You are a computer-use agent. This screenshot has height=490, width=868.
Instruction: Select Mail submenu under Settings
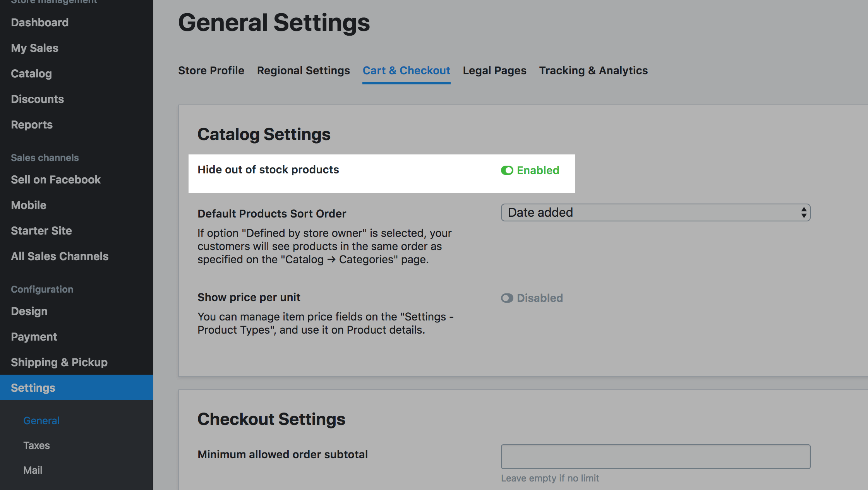[x=33, y=470]
